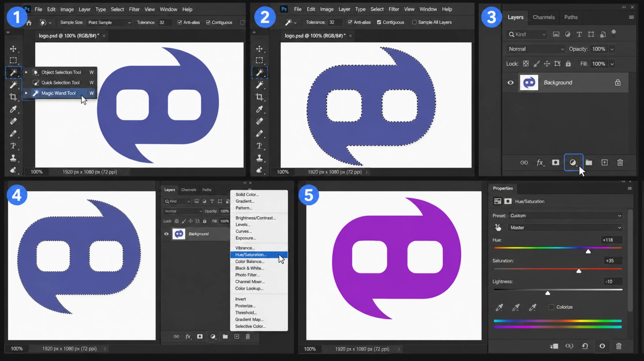Click the Home icon in the options bar
This screenshot has width=644, height=361.
[x=29, y=23]
